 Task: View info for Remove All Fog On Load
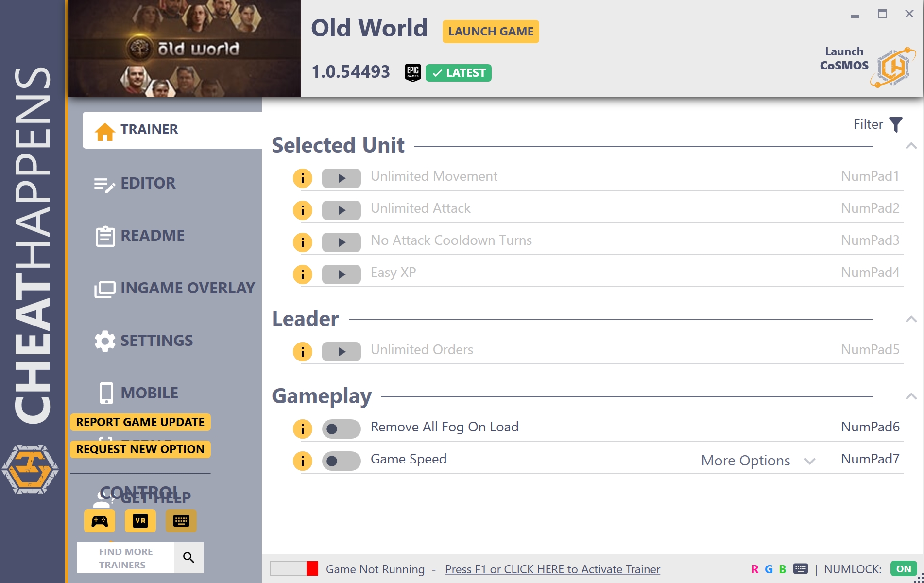coord(302,429)
